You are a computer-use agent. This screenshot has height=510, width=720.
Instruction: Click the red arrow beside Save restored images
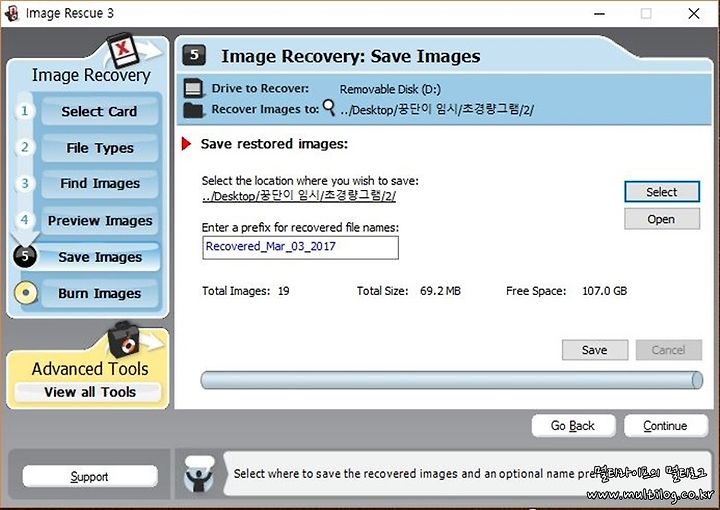(x=186, y=144)
